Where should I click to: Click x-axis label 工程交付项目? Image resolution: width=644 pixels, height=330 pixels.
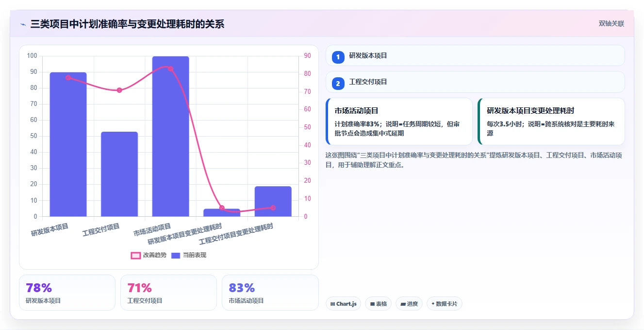tap(101, 229)
